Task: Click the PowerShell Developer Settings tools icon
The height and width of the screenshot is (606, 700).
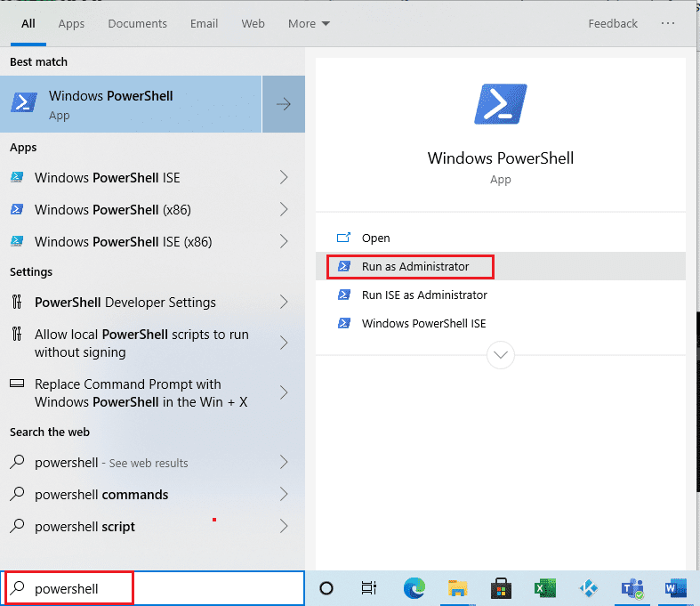Action: pyautogui.click(x=17, y=302)
